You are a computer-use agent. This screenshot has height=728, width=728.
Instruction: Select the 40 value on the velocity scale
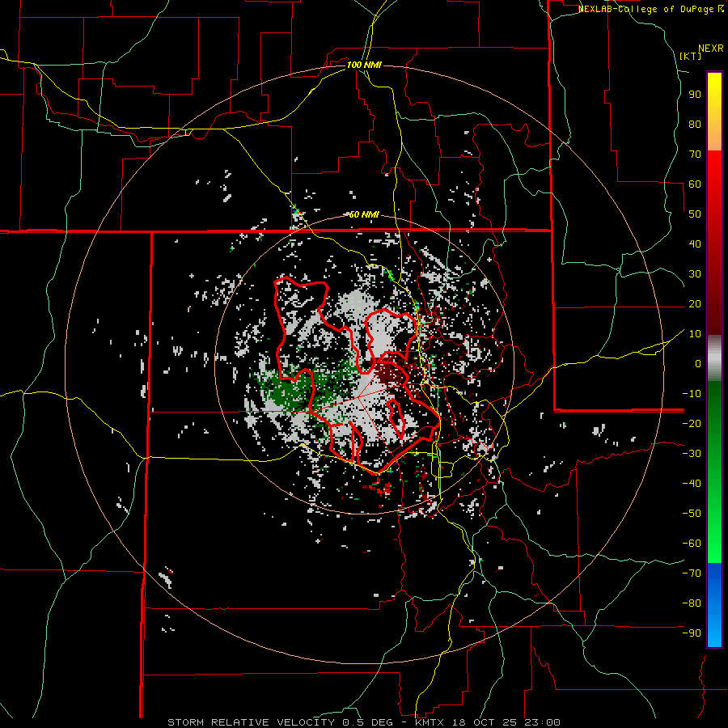[695, 243]
